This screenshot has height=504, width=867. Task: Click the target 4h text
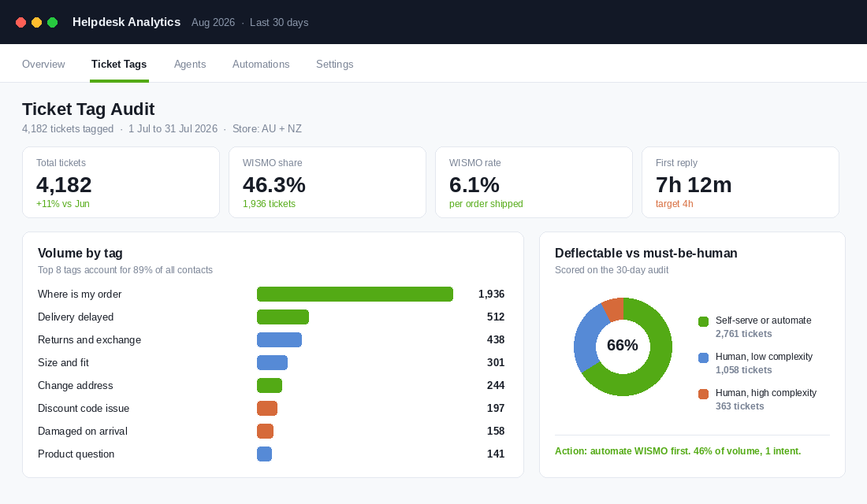coord(674,204)
